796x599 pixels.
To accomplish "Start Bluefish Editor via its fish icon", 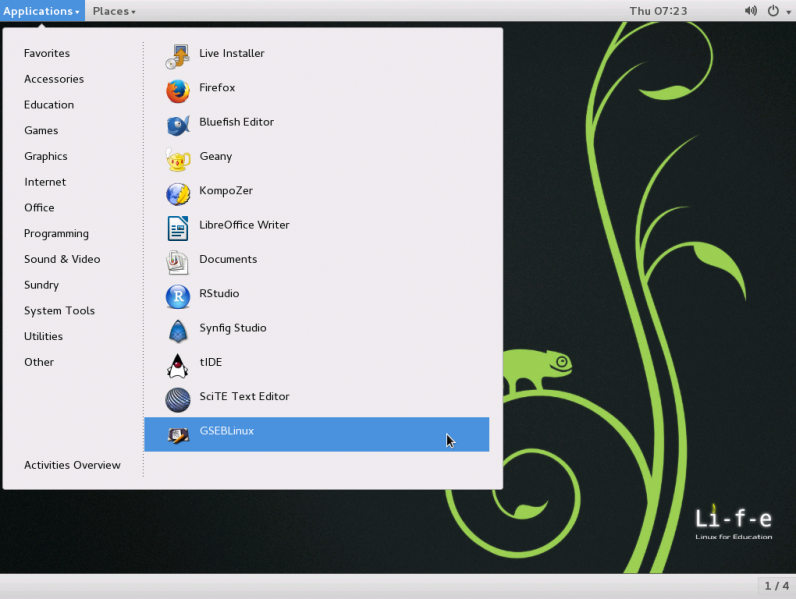I will (x=178, y=123).
